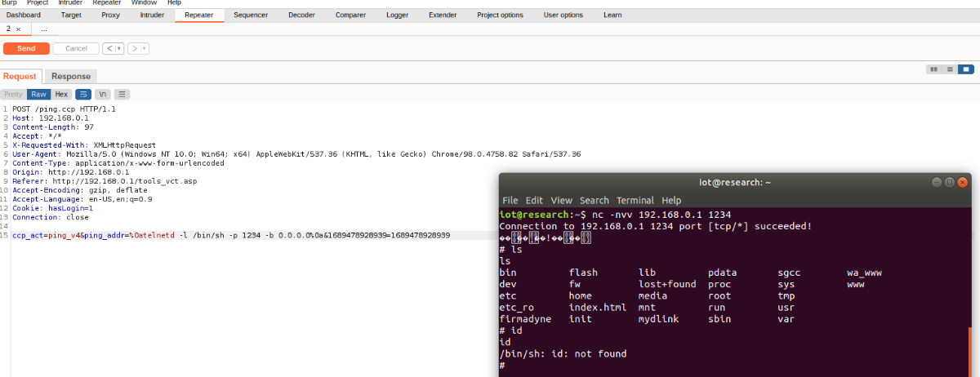The image size is (980, 377).
Task: Open the forward-history dropdown arrow
Action: pos(145,48)
